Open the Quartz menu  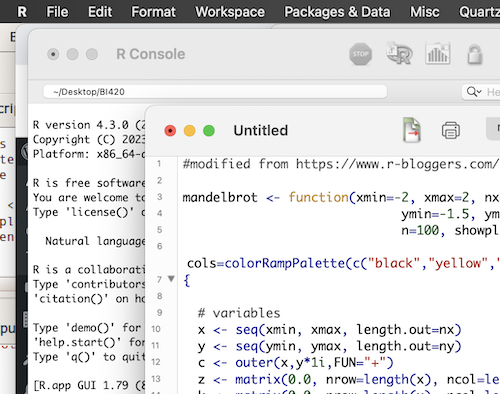click(479, 12)
